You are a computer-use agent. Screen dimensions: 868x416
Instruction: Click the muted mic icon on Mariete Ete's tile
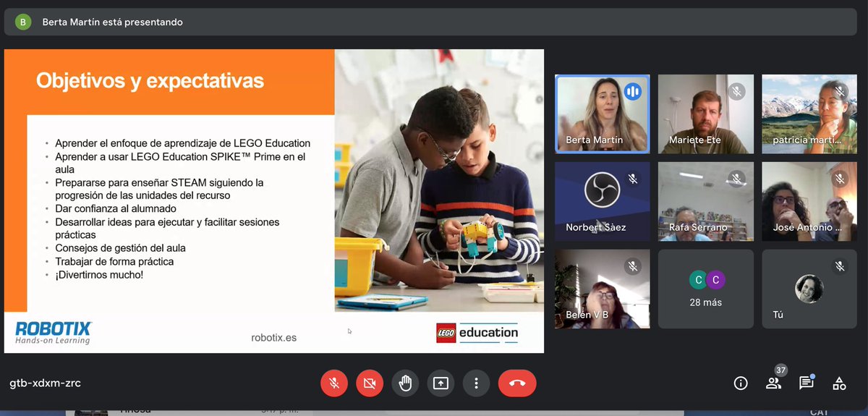[x=736, y=92]
